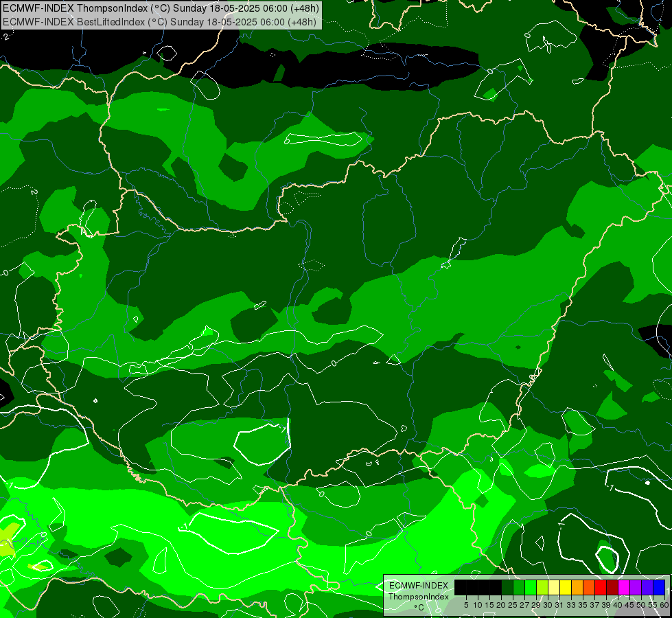The height and width of the screenshot is (618, 672).
Task: Click legend tick value '50'
Action: click(641, 605)
